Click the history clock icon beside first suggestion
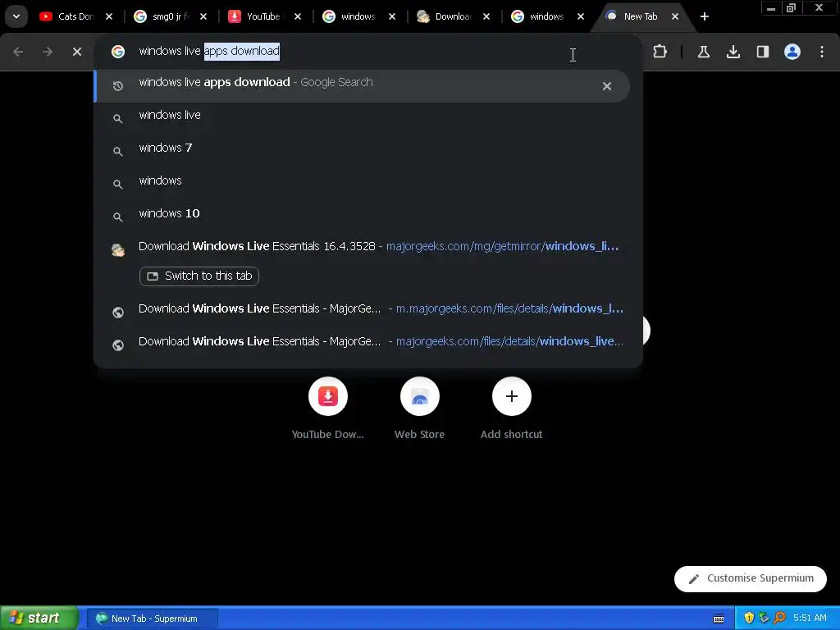Viewport: 840px width, 630px height. 118,85
